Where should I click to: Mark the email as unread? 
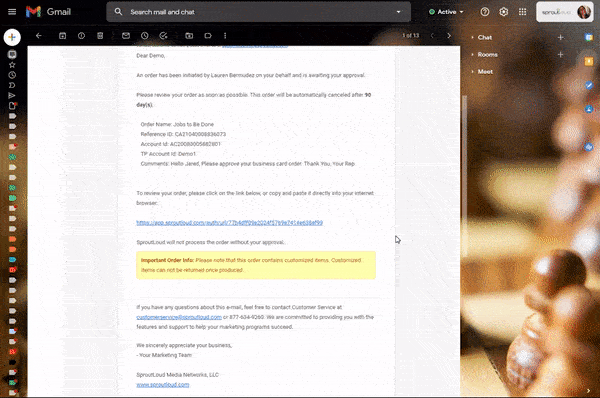126,36
